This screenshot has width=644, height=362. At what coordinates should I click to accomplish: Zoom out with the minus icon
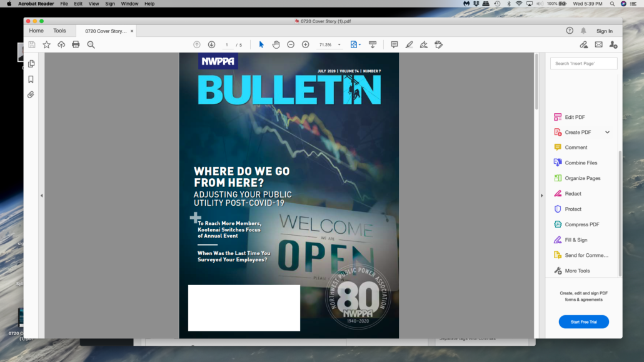pos(291,44)
